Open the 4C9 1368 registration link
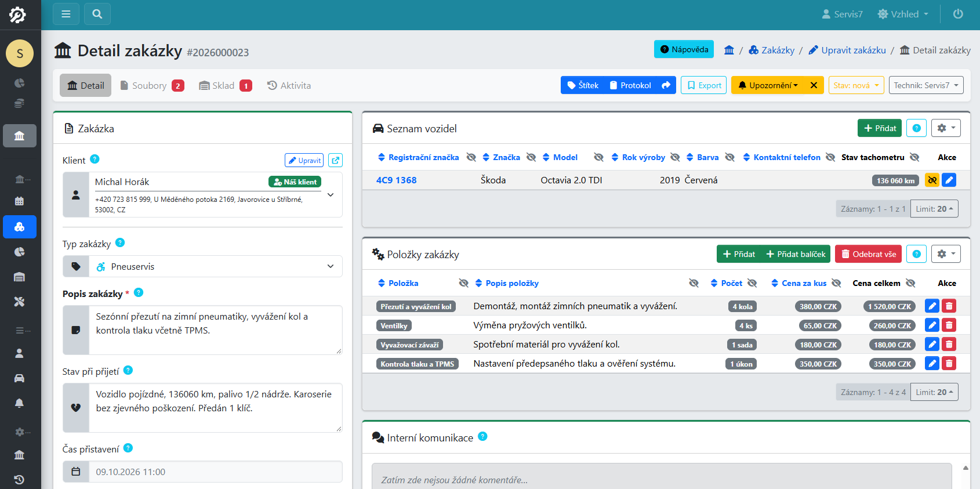Screen dimensions: 980x489 [x=397, y=180]
